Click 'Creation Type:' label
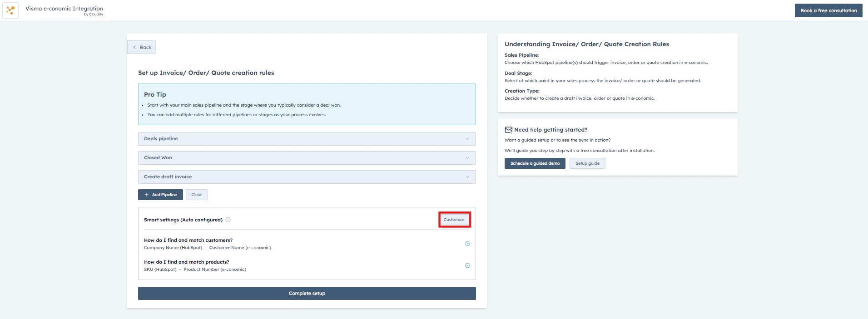868x319 pixels. pyautogui.click(x=522, y=91)
